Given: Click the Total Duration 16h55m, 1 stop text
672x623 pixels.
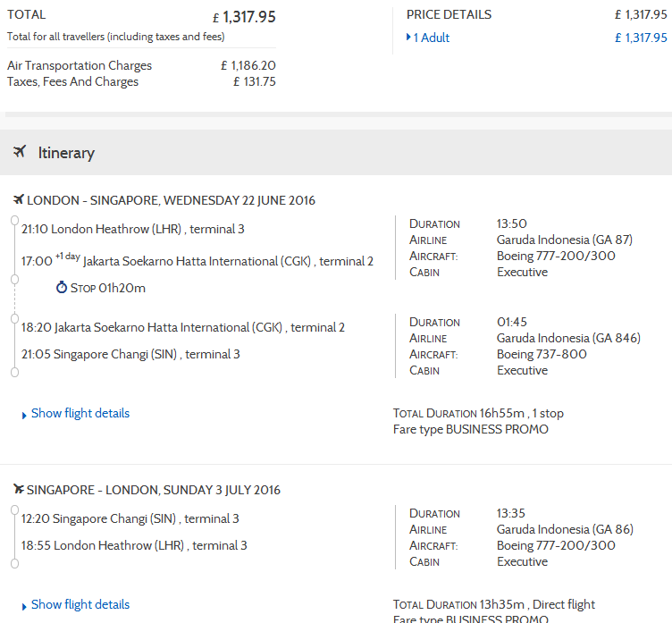Looking at the screenshot, I should point(478,413).
